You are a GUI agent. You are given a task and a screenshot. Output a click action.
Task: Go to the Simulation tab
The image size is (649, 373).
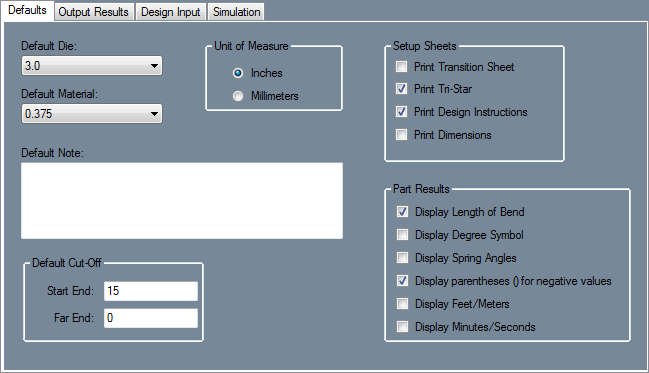236,12
